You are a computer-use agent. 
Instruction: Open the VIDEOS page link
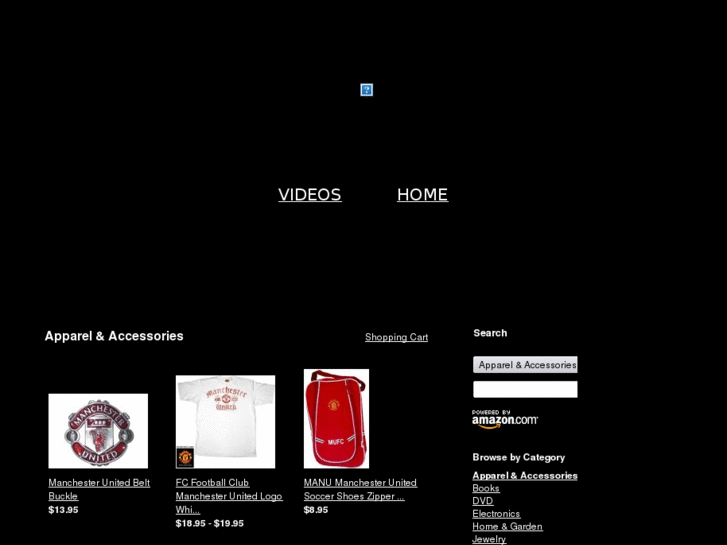point(310,194)
